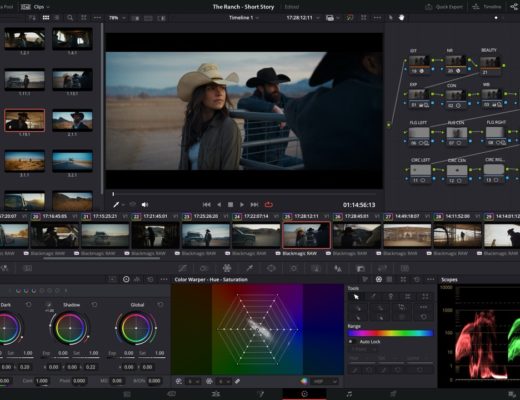Jump to first frame button
Image resolution: width=520 pixels, height=400 pixels.
tap(206, 205)
